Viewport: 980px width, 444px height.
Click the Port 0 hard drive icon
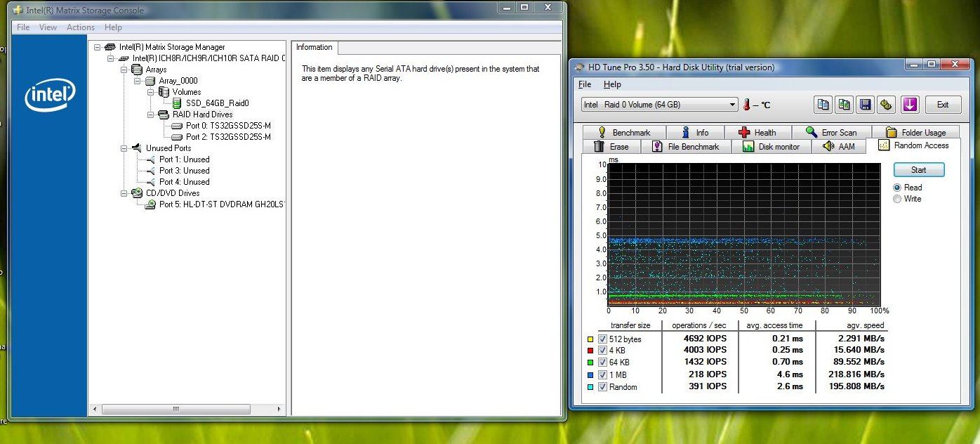click(177, 126)
